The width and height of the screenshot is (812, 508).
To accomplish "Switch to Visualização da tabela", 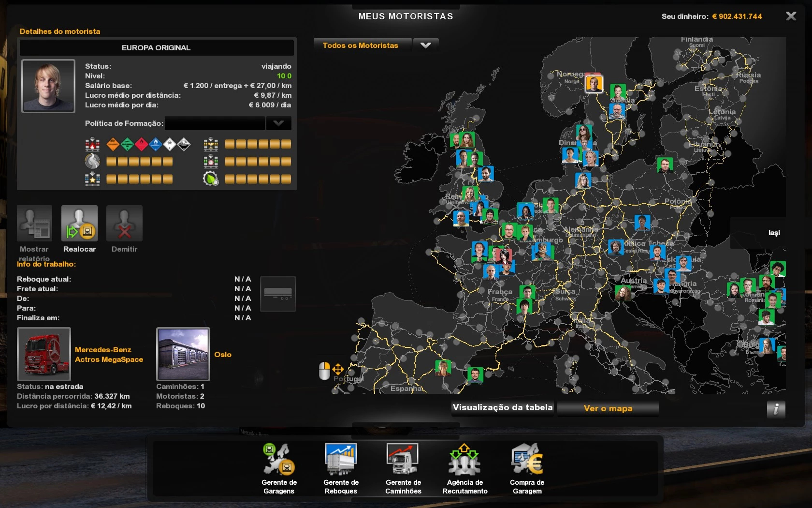I will coord(503,408).
